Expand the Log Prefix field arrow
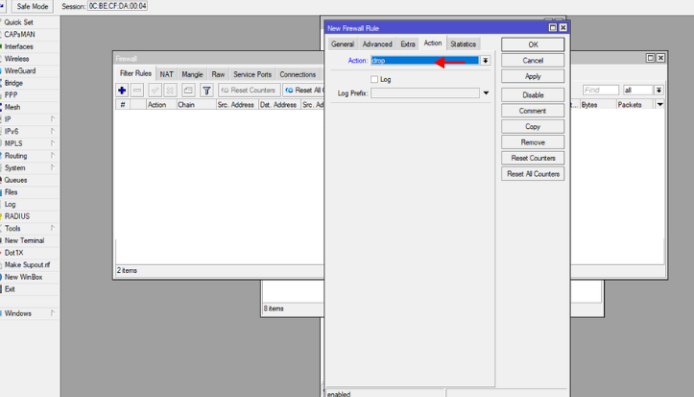Image resolution: width=694 pixels, height=397 pixels. click(486, 93)
